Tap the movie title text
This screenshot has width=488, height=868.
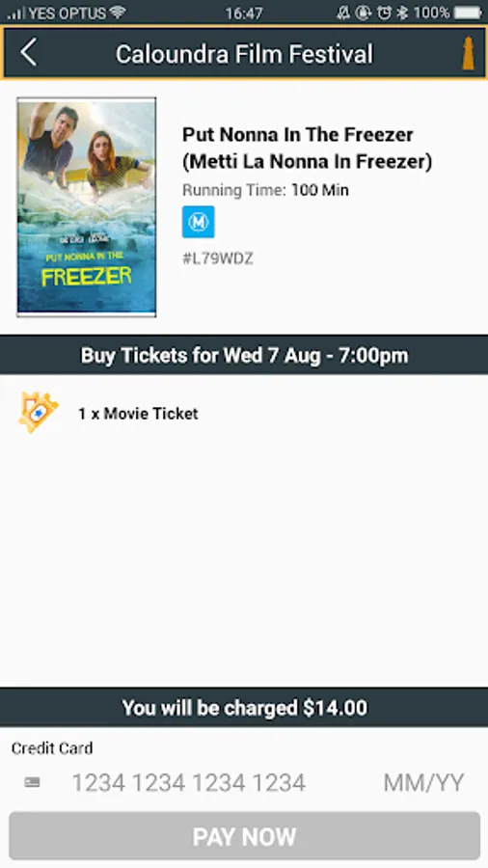307,148
